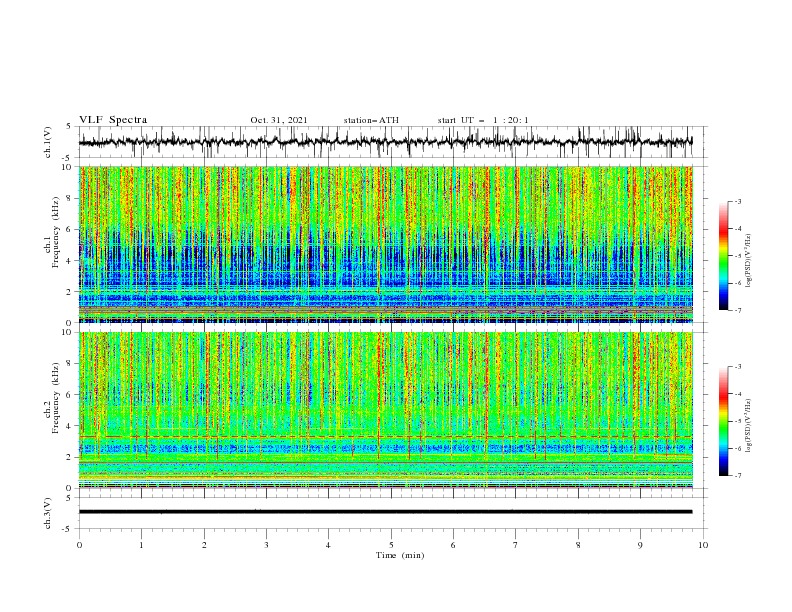Image resolution: width=792 pixels, height=612 pixels.
Task: Click time axis tick label "9"
Action: pyautogui.click(x=640, y=545)
